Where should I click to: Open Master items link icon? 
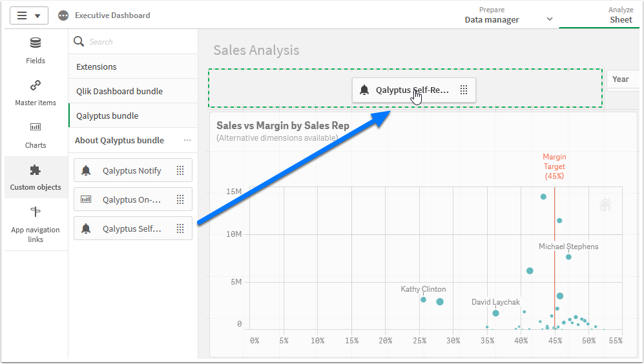point(36,85)
